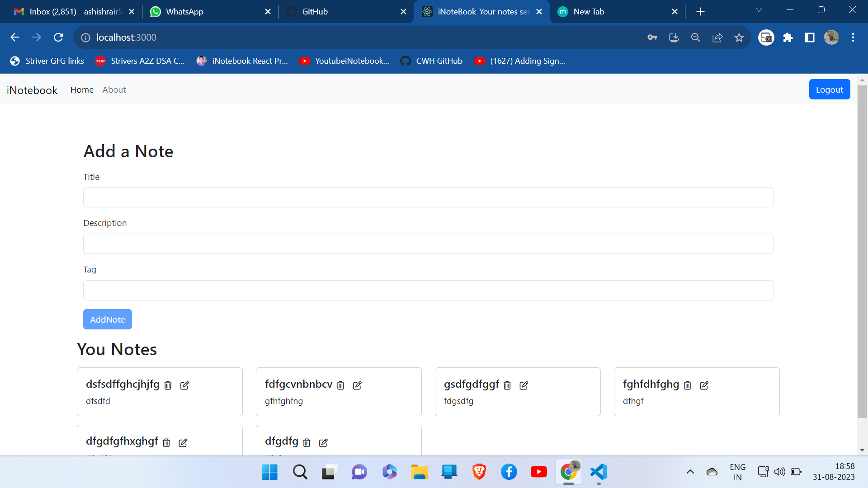The height and width of the screenshot is (488, 868).
Task: Expand hidden icons in the system tray
Action: (x=690, y=472)
